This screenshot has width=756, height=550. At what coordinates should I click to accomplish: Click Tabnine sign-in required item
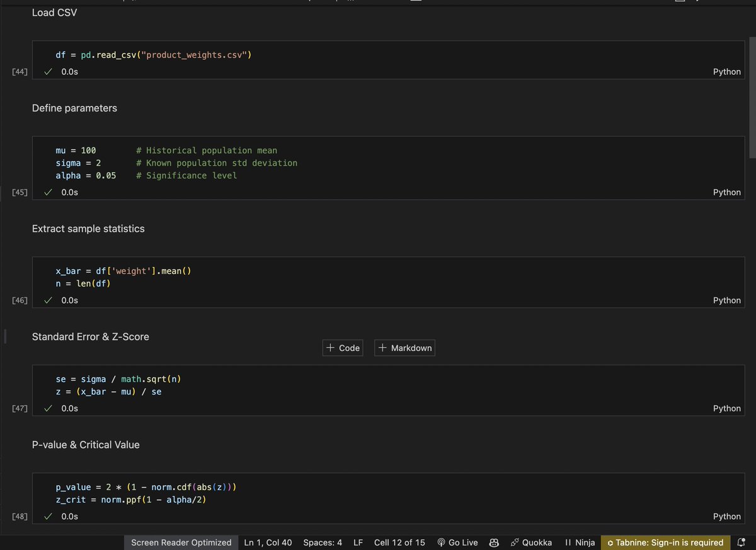665,542
